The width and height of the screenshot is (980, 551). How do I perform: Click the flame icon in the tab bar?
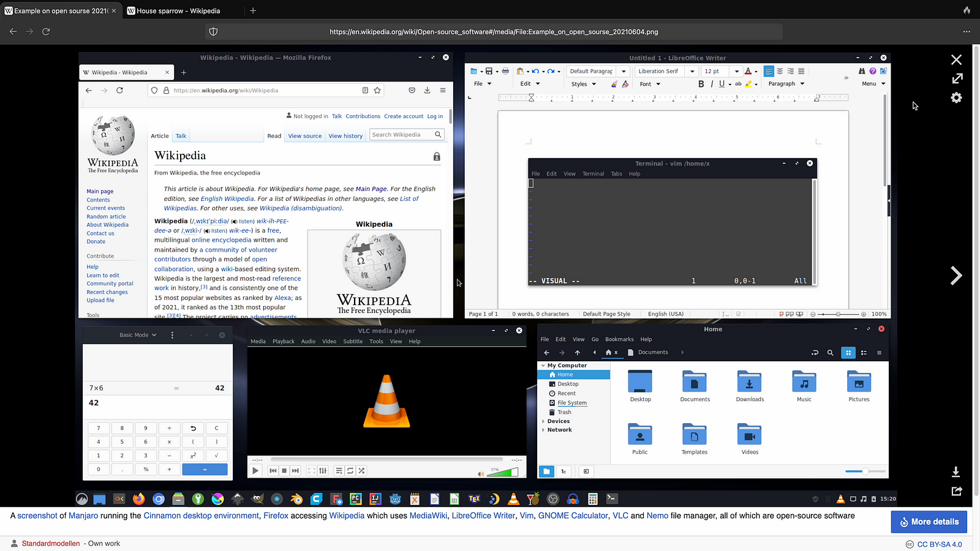point(966,10)
